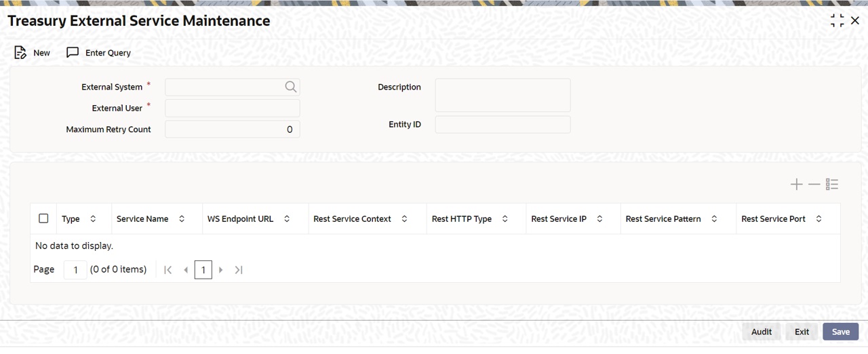The image size is (868, 354).
Task: Click the Audit button
Action: pos(762,332)
